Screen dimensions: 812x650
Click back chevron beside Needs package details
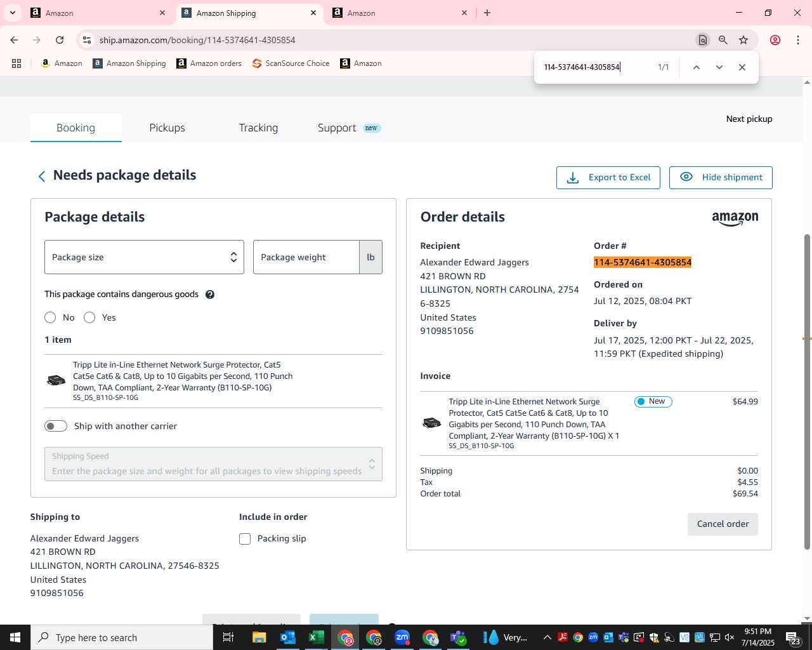tap(42, 176)
